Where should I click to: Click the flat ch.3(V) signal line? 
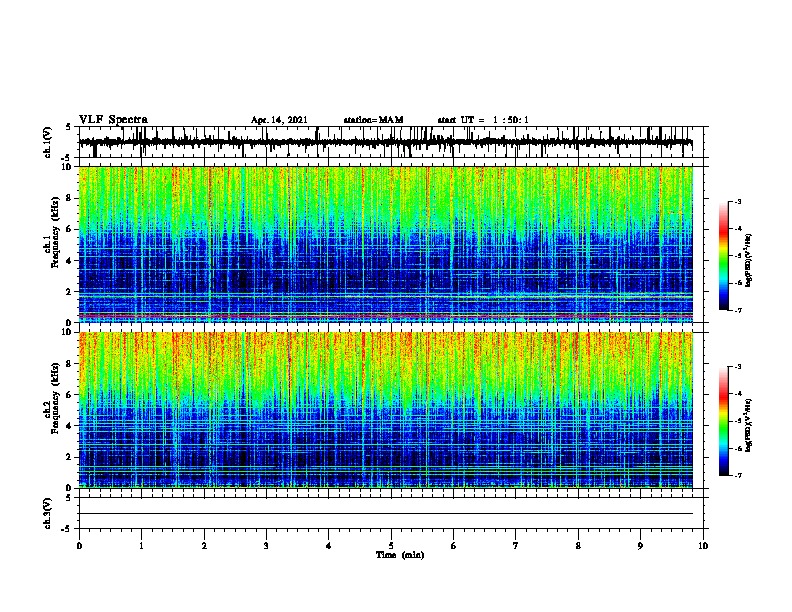[x=386, y=514]
